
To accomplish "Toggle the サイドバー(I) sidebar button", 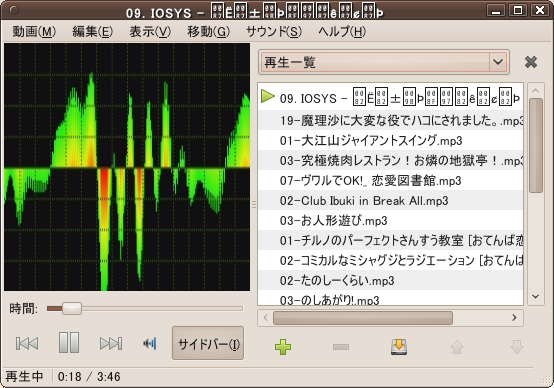I will coord(208,343).
